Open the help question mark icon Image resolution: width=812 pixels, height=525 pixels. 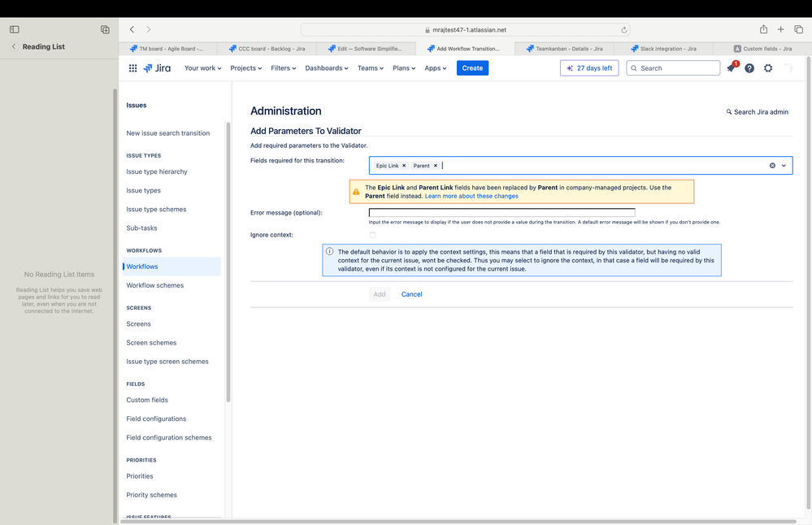(x=749, y=67)
